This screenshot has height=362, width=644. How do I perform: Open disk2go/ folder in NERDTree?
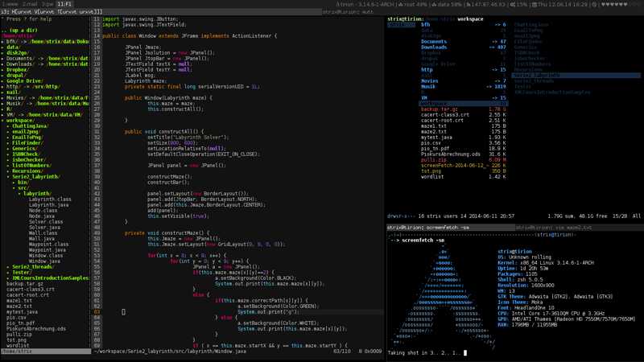point(16,52)
